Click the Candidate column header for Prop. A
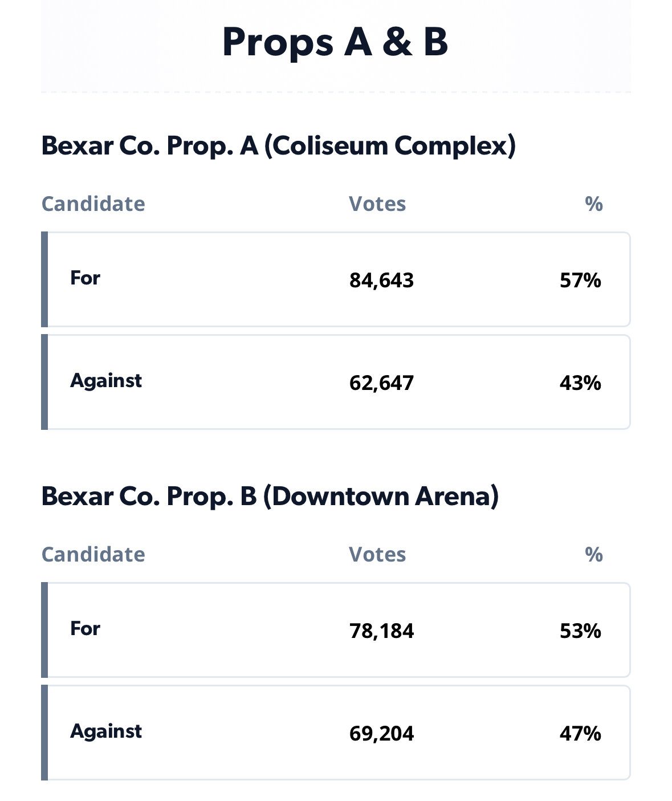Viewport: 672px width, 801px height. [x=93, y=204]
